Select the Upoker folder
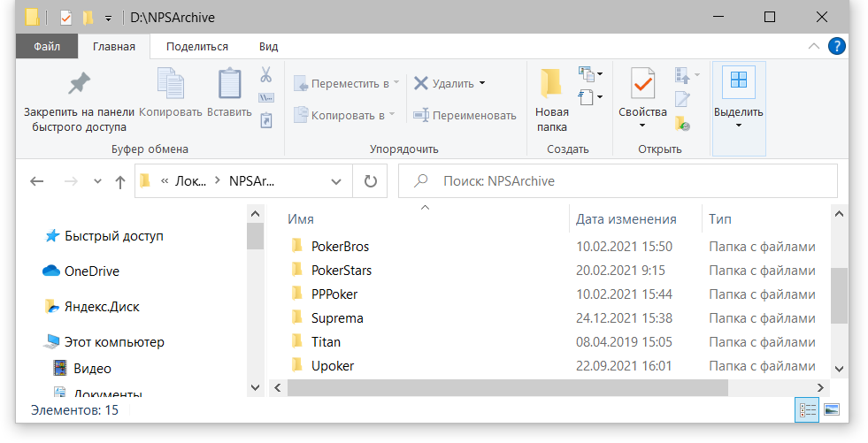Screen dimensions: 868x443 (332, 365)
